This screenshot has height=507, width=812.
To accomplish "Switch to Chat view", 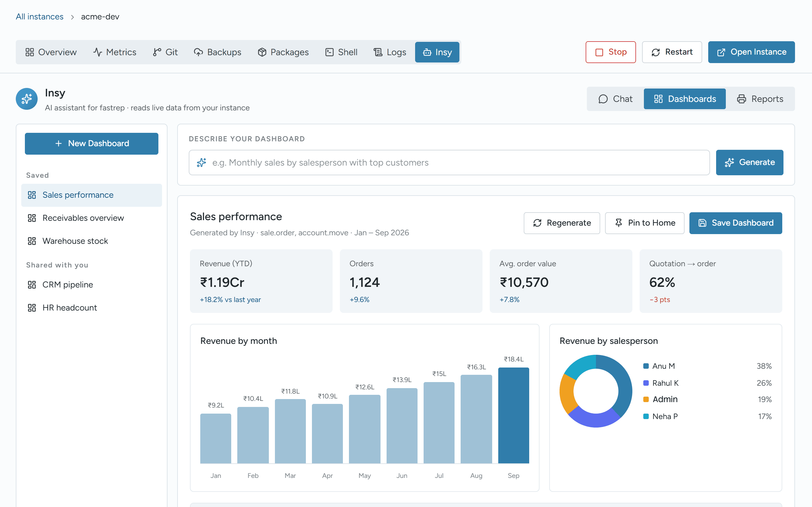I will point(615,99).
